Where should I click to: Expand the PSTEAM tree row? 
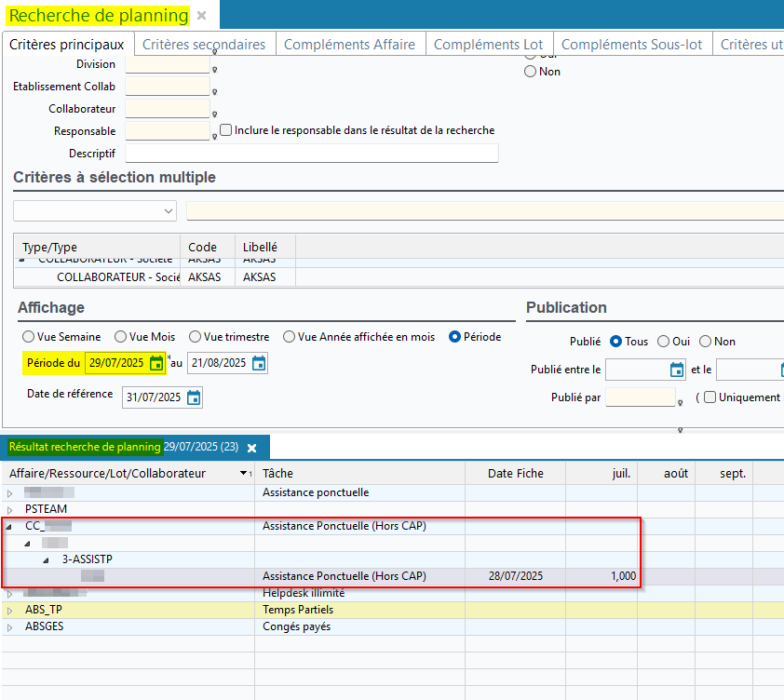point(10,510)
